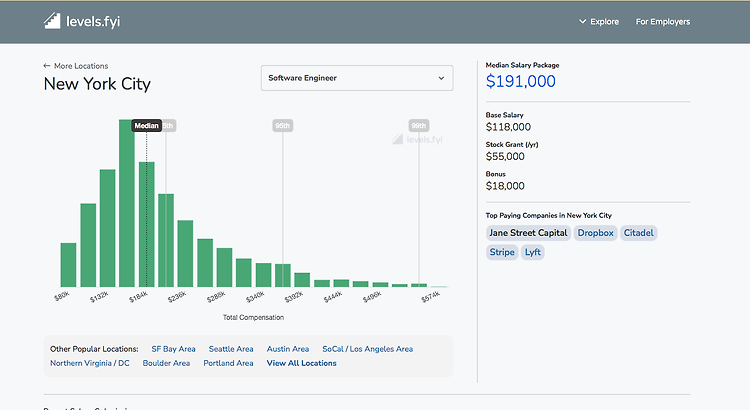Click the $118,000 base salary value
Image resolution: width=750 pixels, height=410 pixels.
pyautogui.click(x=508, y=127)
